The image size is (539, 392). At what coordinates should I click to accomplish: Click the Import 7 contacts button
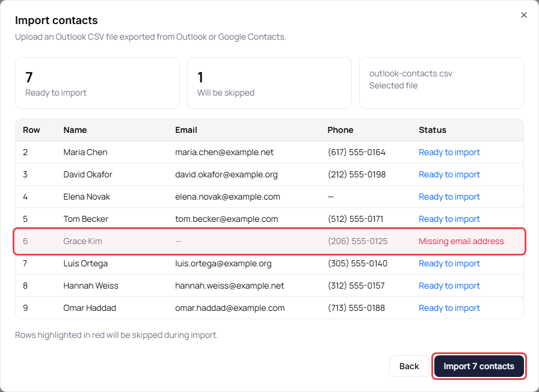(479, 366)
